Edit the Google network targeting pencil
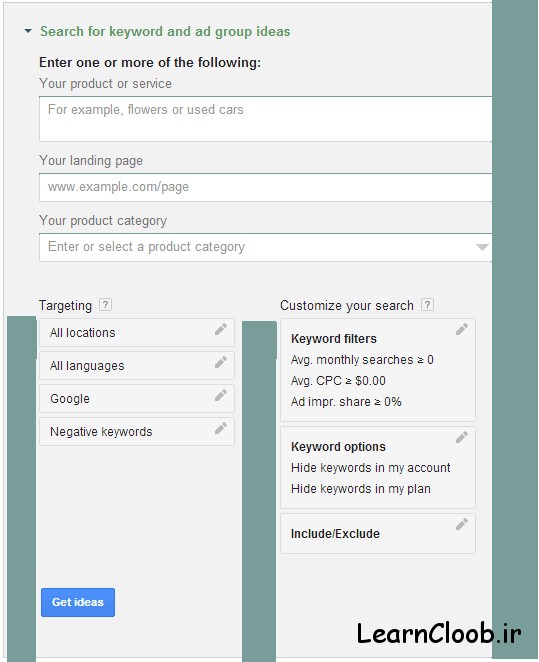 pos(221,395)
